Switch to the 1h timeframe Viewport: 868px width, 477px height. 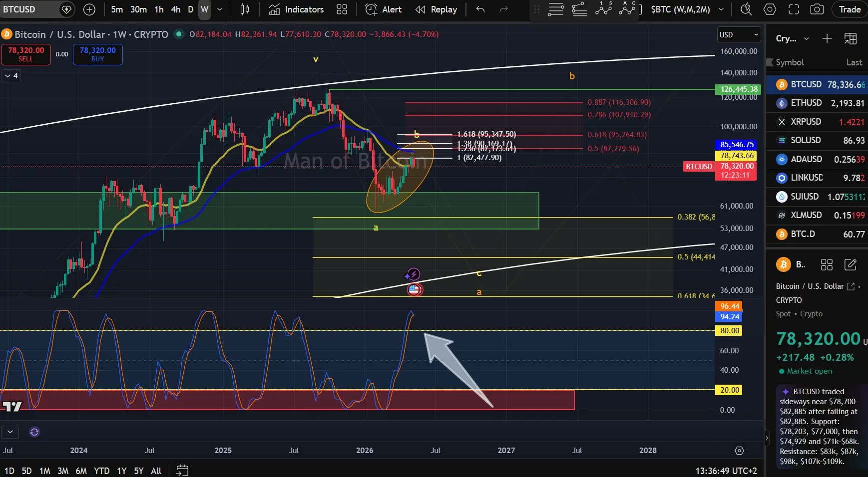[159, 9]
